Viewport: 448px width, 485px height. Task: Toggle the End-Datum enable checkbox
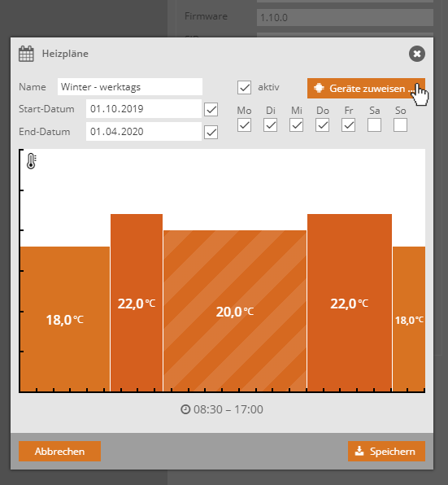coord(211,133)
